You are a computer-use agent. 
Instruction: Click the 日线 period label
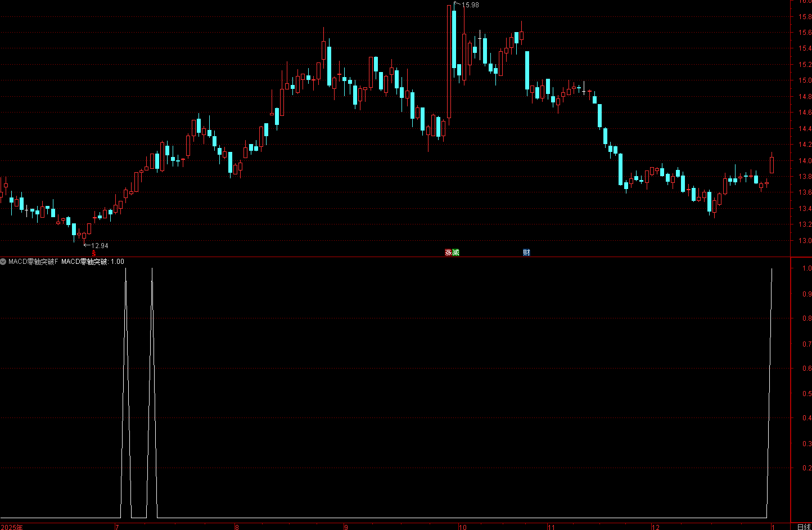coord(804,527)
